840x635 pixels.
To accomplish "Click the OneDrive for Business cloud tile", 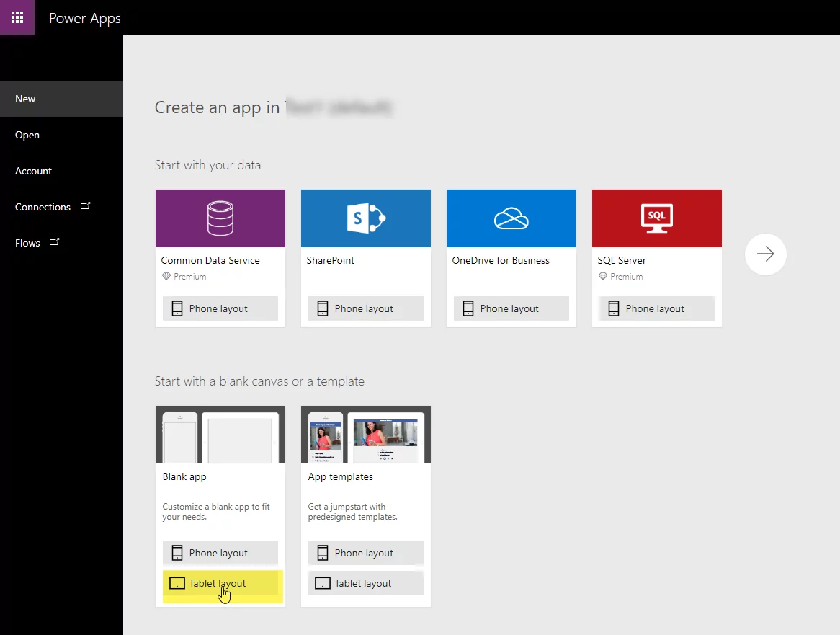I will pos(511,218).
